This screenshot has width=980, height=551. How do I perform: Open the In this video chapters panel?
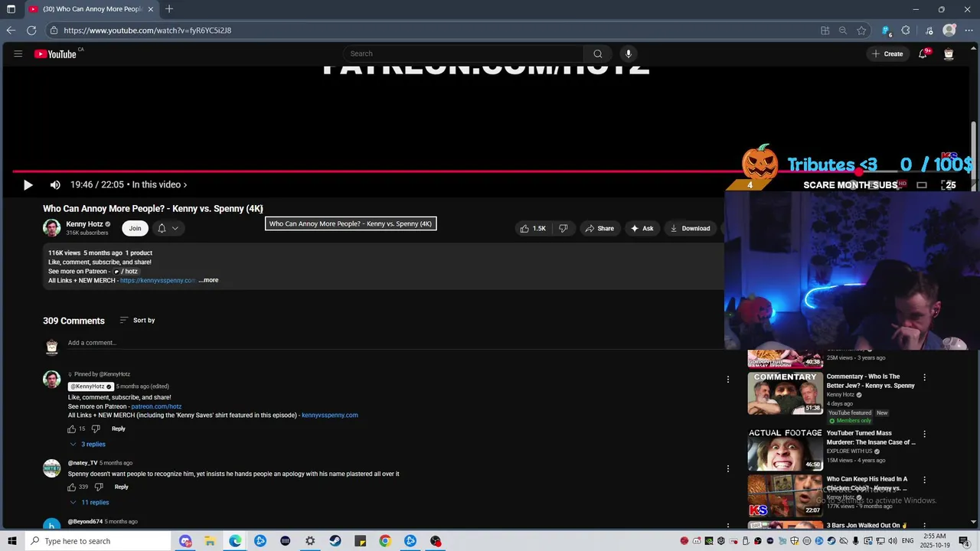tap(159, 184)
